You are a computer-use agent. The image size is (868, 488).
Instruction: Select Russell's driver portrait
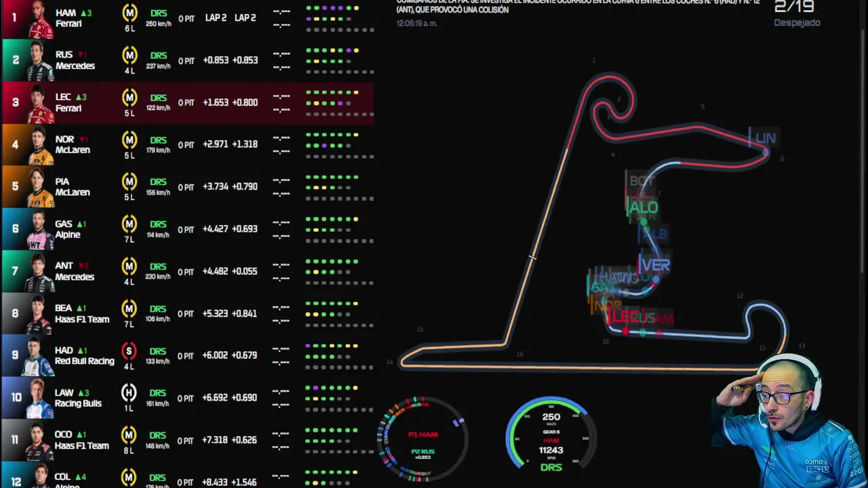40,61
